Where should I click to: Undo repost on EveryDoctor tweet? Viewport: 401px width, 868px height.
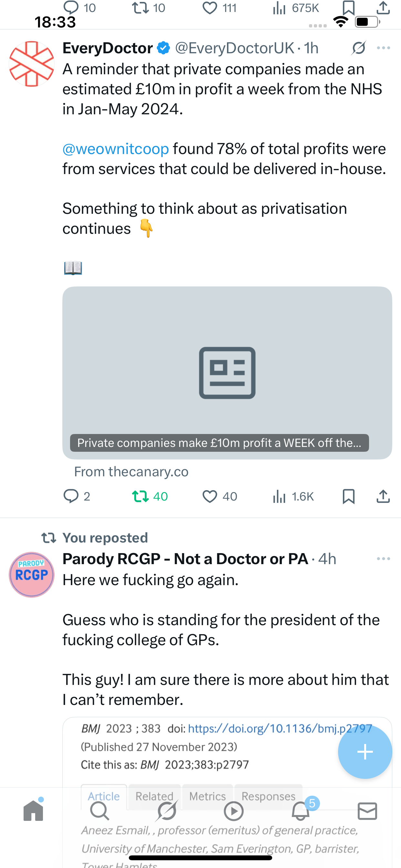pos(140,496)
